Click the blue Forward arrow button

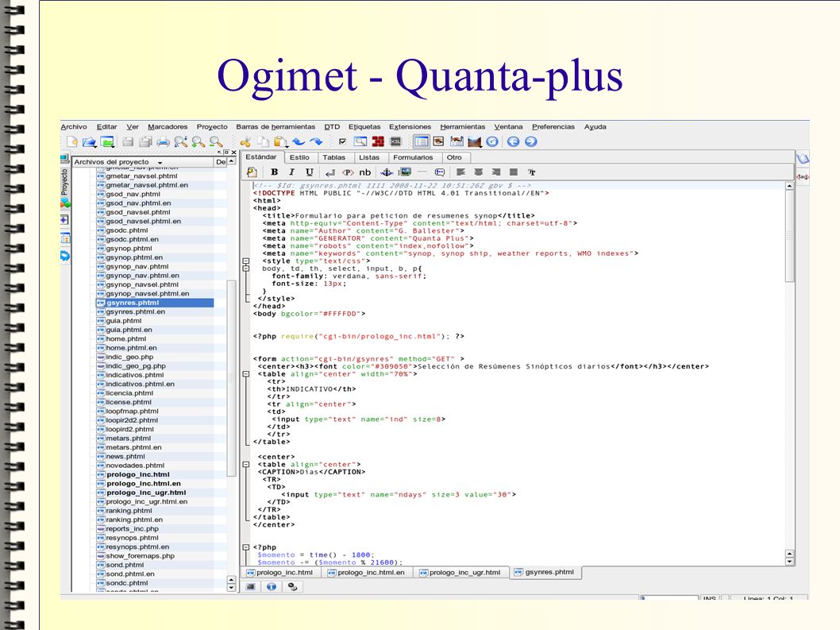click(x=531, y=141)
